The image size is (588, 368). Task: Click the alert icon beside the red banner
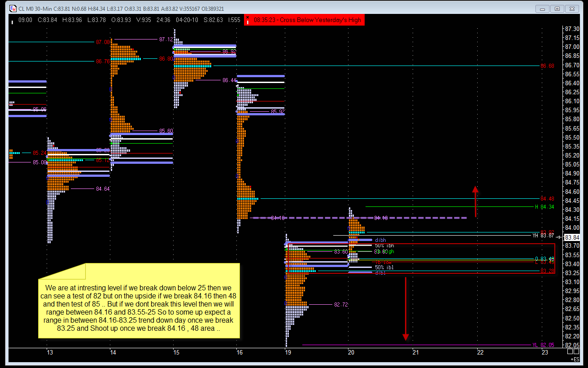click(x=248, y=20)
